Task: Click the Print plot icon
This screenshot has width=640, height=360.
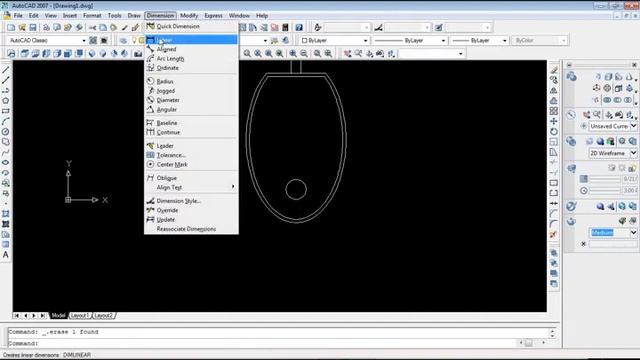Action: pos(46,27)
